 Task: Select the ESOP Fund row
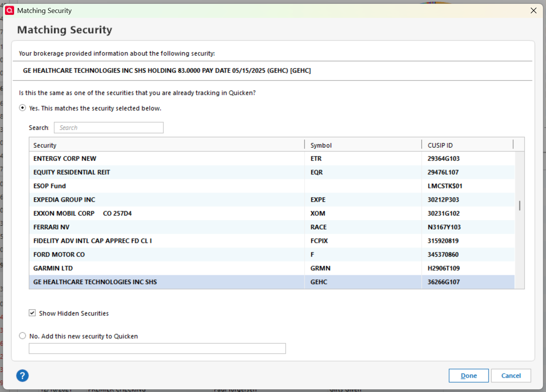(x=272, y=186)
